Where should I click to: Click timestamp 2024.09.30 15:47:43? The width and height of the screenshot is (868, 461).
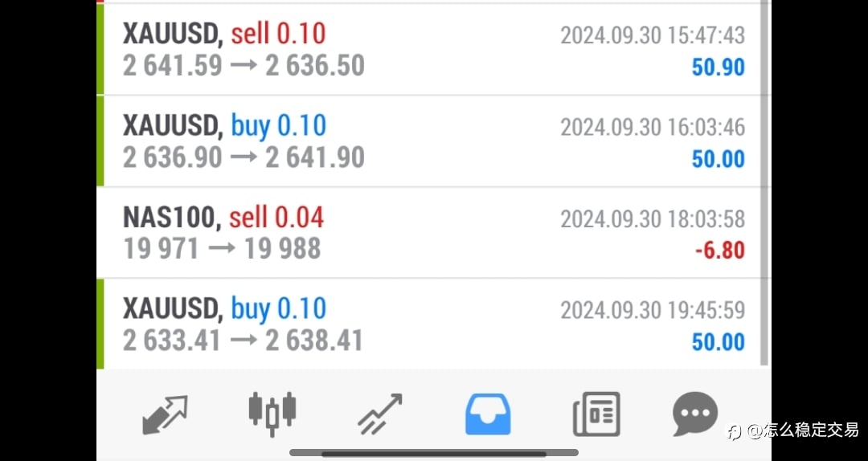[x=653, y=36]
